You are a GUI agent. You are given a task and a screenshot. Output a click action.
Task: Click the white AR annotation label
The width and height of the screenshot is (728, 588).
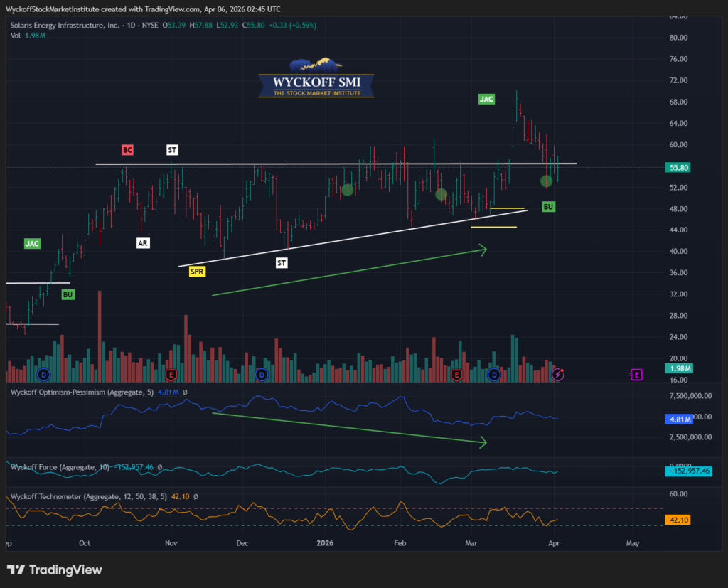pos(142,242)
